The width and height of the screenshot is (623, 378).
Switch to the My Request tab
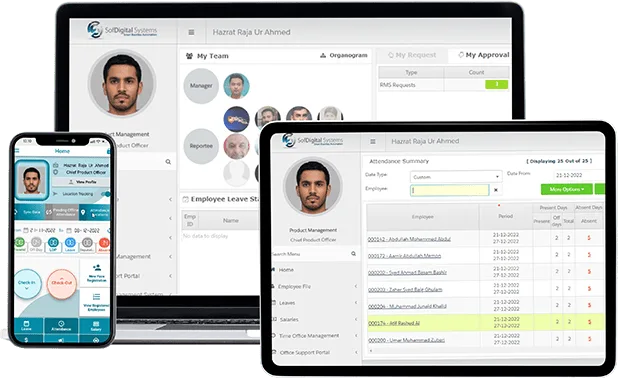click(x=412, y=55)
